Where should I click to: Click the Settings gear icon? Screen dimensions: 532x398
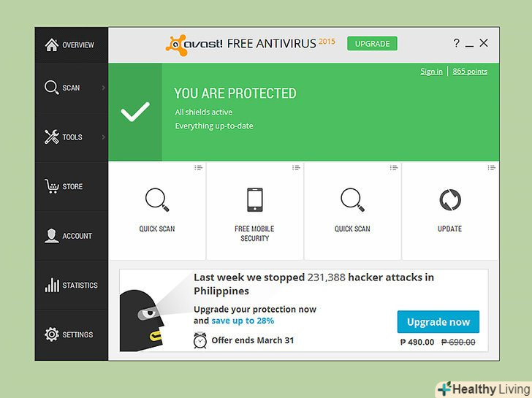(52, 334)
